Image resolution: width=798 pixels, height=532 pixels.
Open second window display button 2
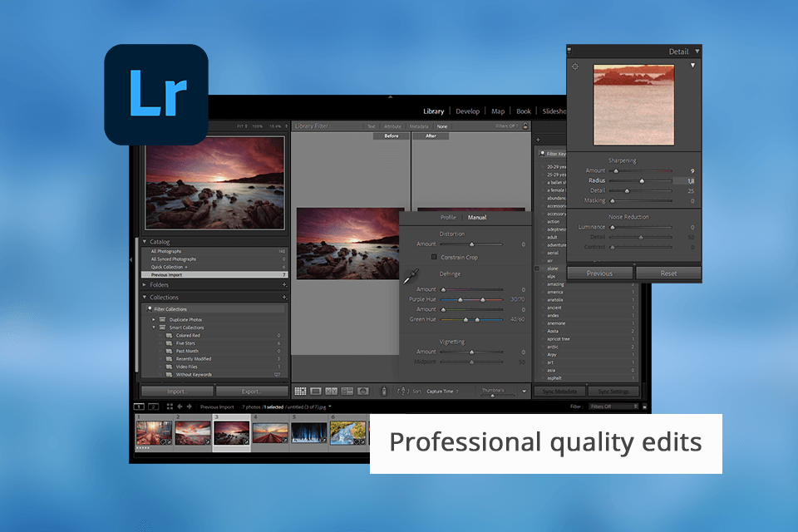(154, 406)
